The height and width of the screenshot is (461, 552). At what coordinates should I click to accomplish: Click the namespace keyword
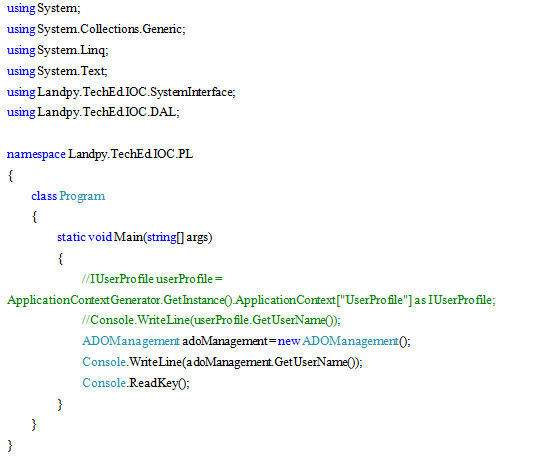[36, 154]
